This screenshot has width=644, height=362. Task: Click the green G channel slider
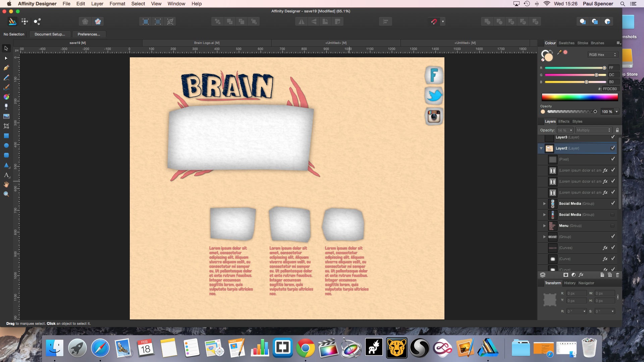tap(575, 75)
